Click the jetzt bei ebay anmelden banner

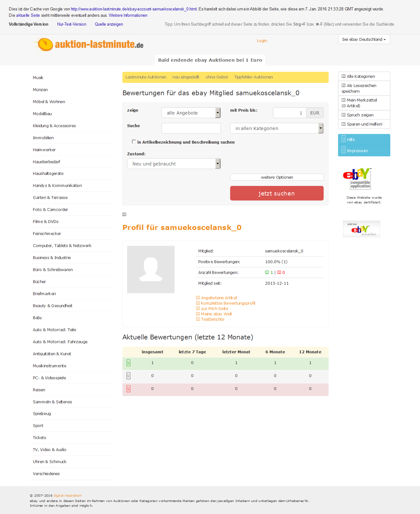361,229
